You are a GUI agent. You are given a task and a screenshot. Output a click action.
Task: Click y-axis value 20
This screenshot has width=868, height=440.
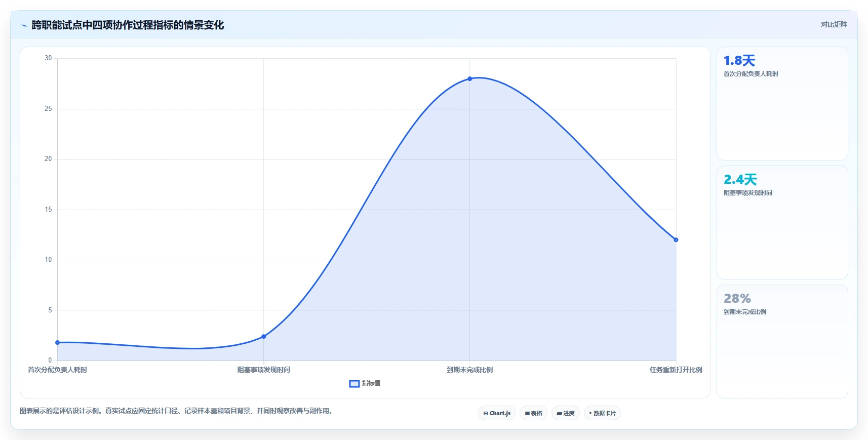[x=48, y=159]
